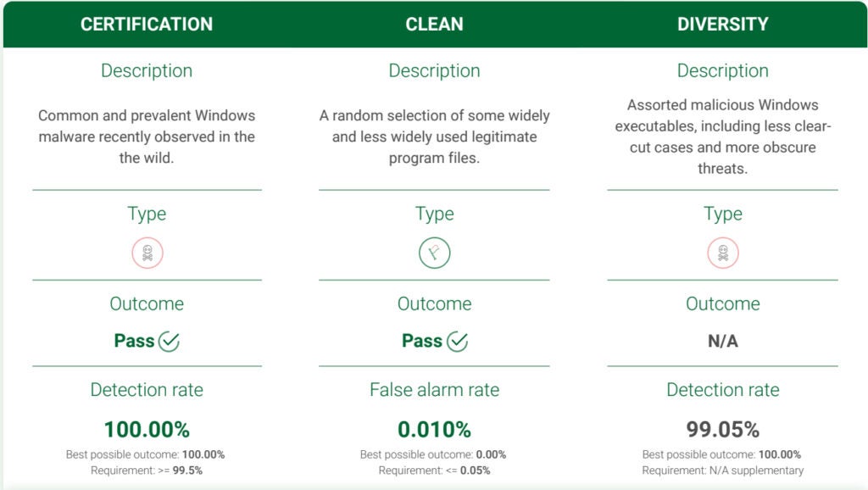The image size is (868, 490).
Task: Click Requirement <= 0.05% text
Action: (434, 471)
